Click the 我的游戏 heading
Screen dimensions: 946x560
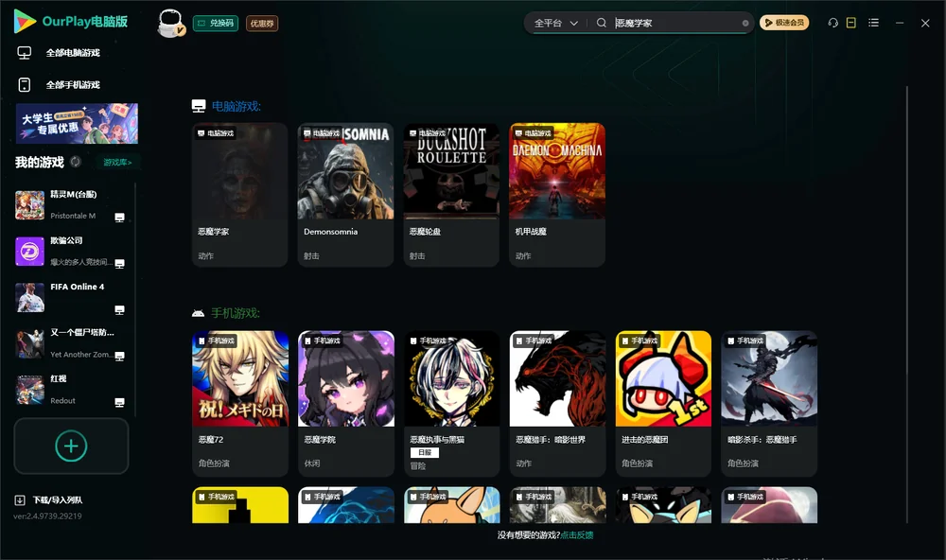(x=39, y=162)
